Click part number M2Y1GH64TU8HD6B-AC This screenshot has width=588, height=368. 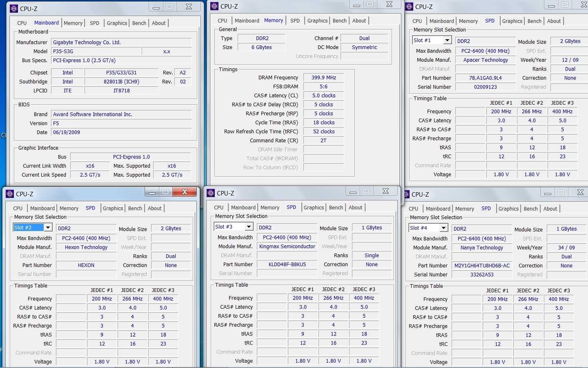coord(482,265)
